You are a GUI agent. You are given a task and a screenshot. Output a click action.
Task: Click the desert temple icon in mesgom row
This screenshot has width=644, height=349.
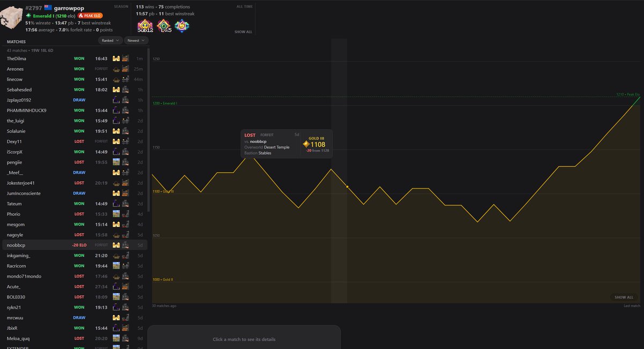(x=116, y=224)
